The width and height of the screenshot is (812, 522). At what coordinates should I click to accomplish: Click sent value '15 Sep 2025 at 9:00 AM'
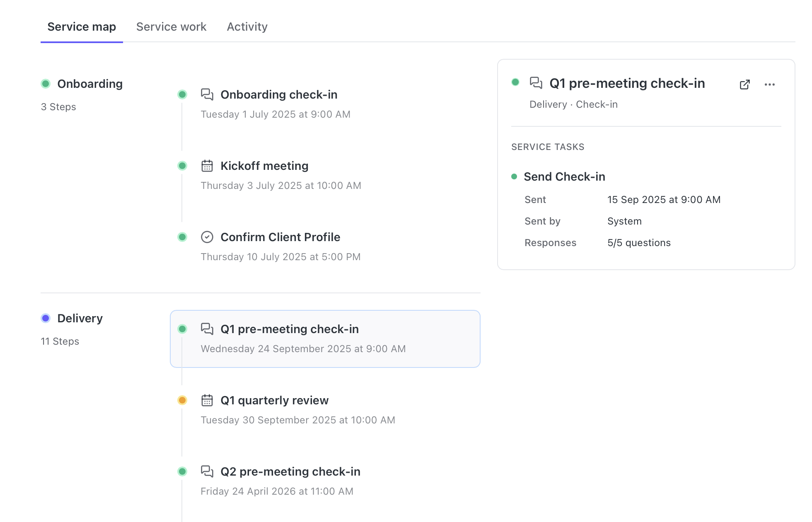pos(664,200)
